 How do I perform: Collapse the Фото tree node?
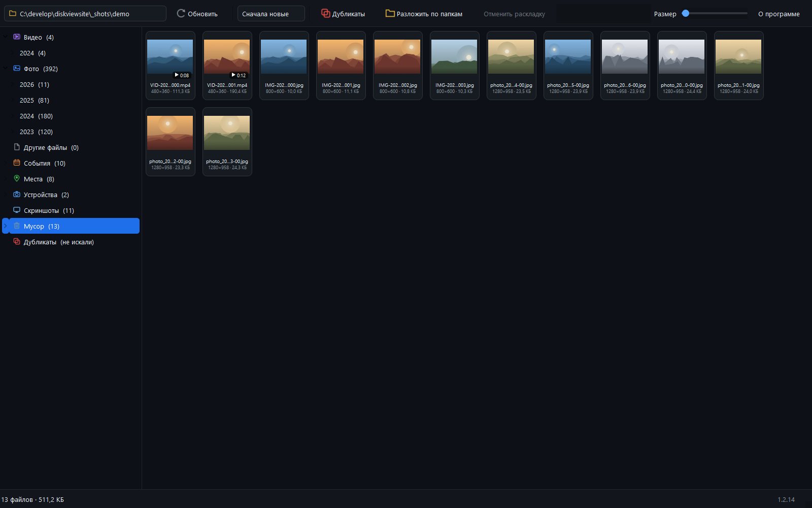[6, 68]
